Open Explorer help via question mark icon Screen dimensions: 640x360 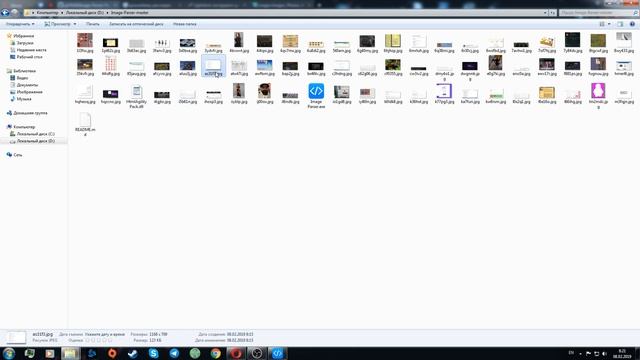tap(632, 24)
